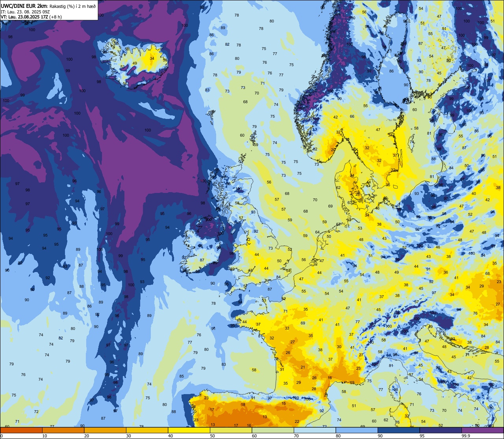504x439 pixels.
Task: Click the legend tick label '95'
Action: pyautogui.click(x=422, y=436)
